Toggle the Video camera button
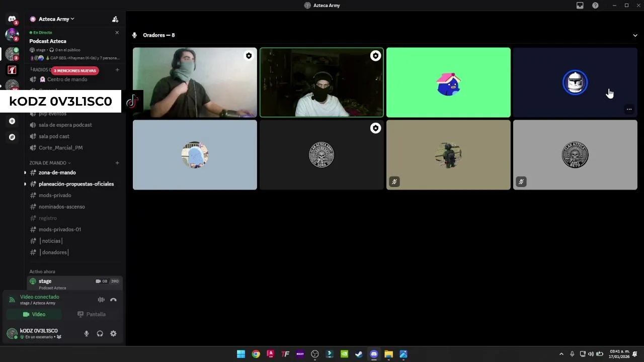 (34, 314)
